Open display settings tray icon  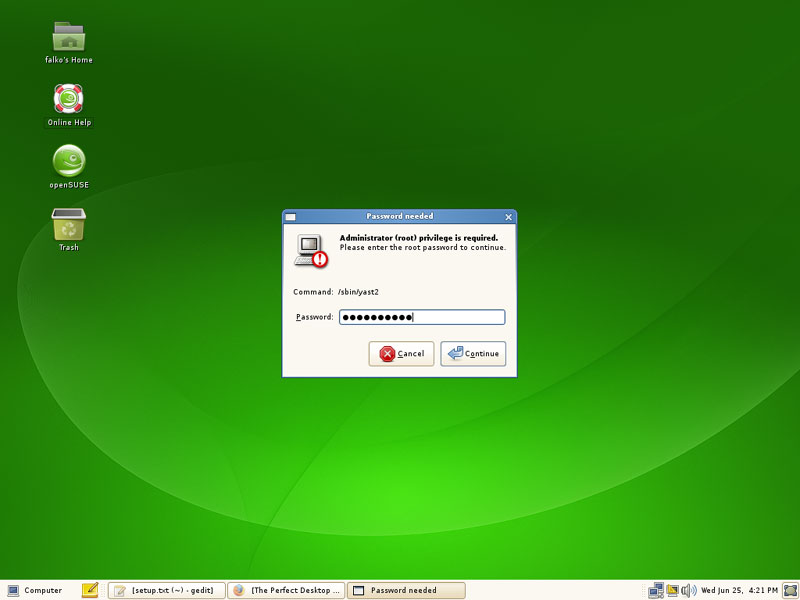coord(672,590)
